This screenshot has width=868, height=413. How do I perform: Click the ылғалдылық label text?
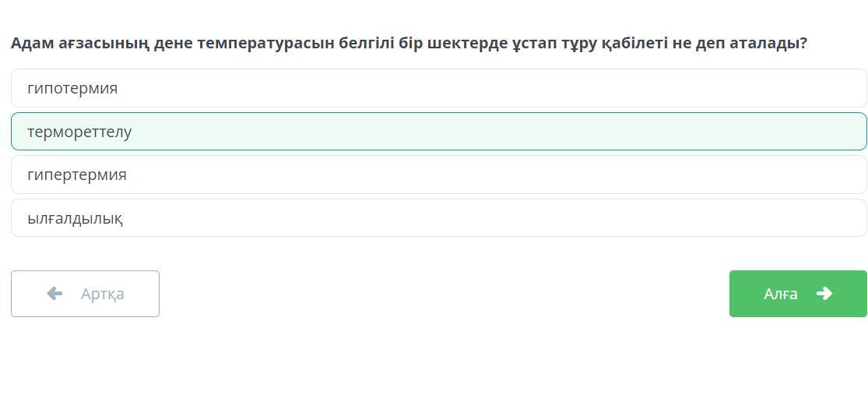(75, 218)
